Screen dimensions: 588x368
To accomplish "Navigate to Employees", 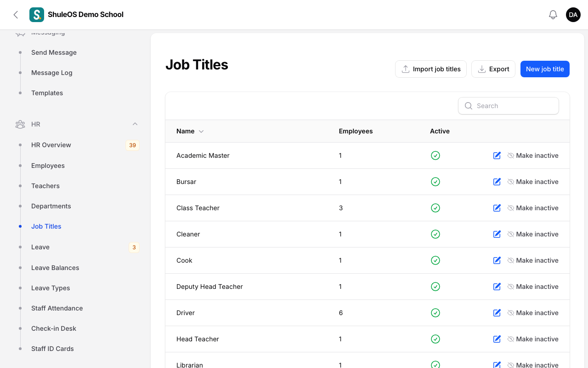I will 48,166.
